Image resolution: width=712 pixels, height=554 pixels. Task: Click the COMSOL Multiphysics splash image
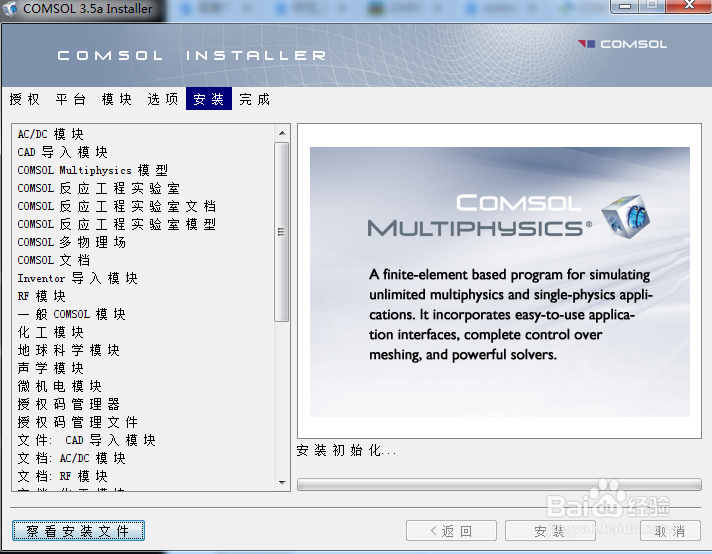499,282
